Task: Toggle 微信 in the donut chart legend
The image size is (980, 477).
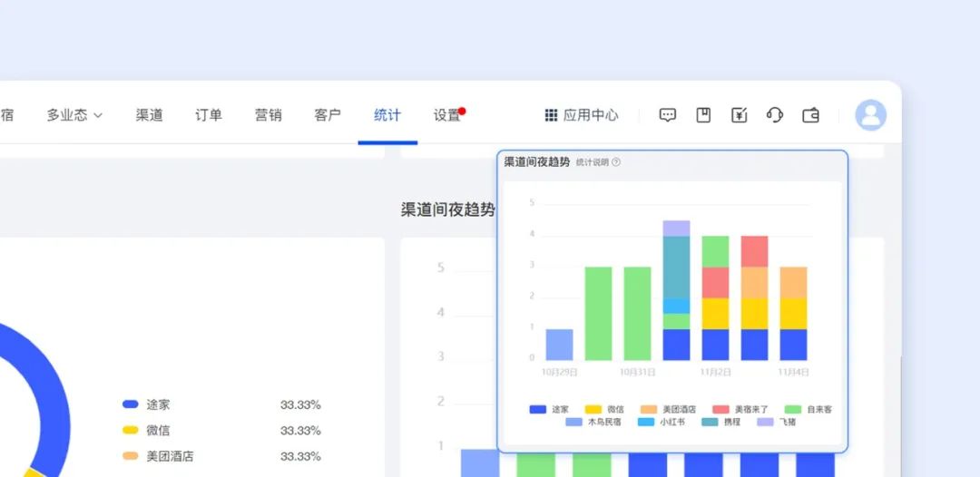Action: tap(146, 430)
